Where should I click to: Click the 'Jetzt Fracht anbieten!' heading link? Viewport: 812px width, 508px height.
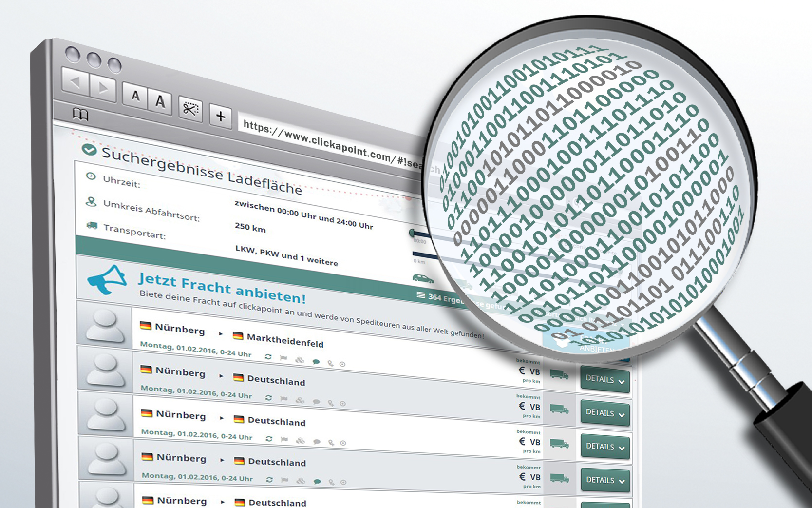pyautogui.click(x=222, y=288)
